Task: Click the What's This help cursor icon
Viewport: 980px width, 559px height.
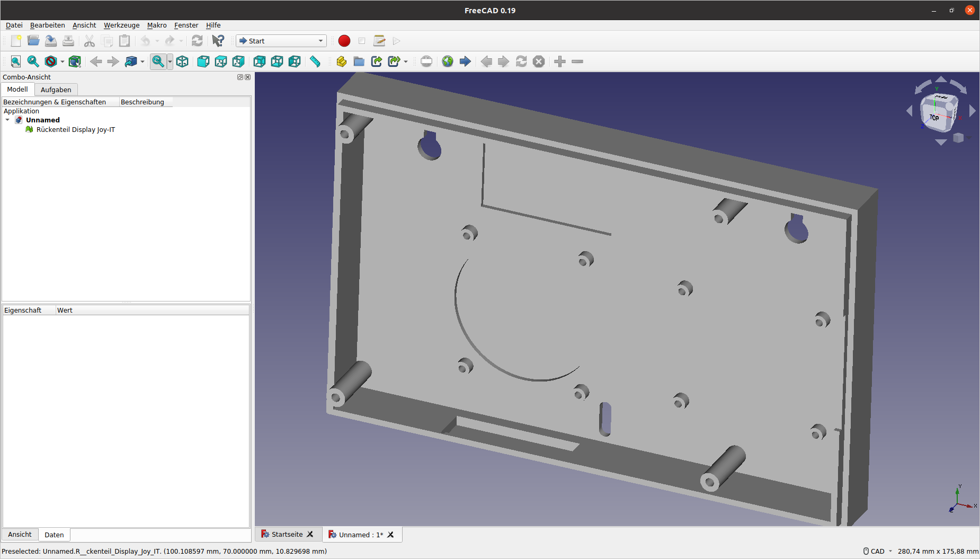Action: (218, 41)
